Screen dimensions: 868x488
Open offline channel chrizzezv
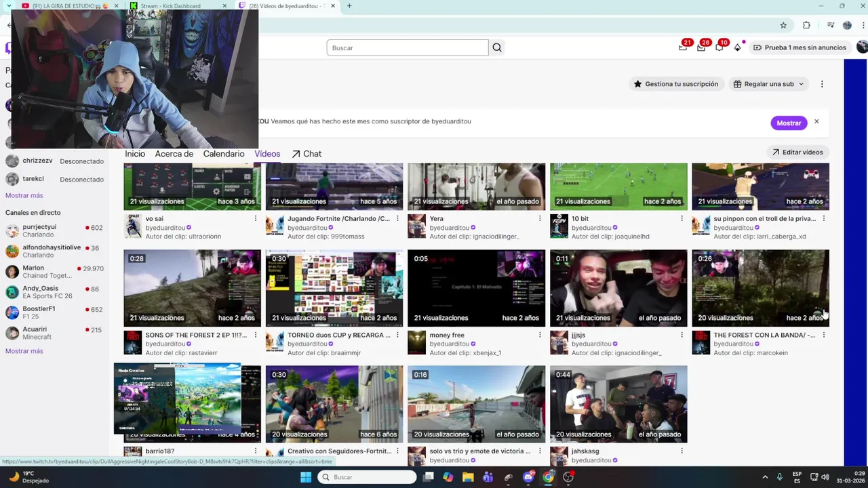[54, 161]
